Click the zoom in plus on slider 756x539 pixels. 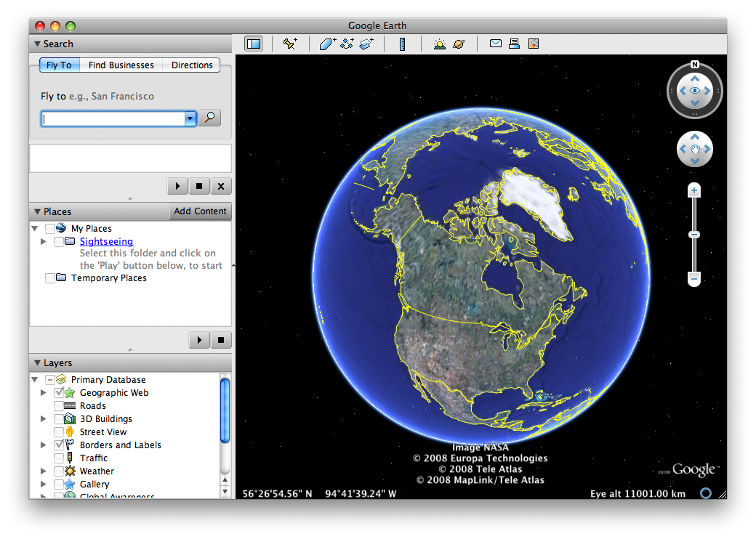click(x=694, y=191)
